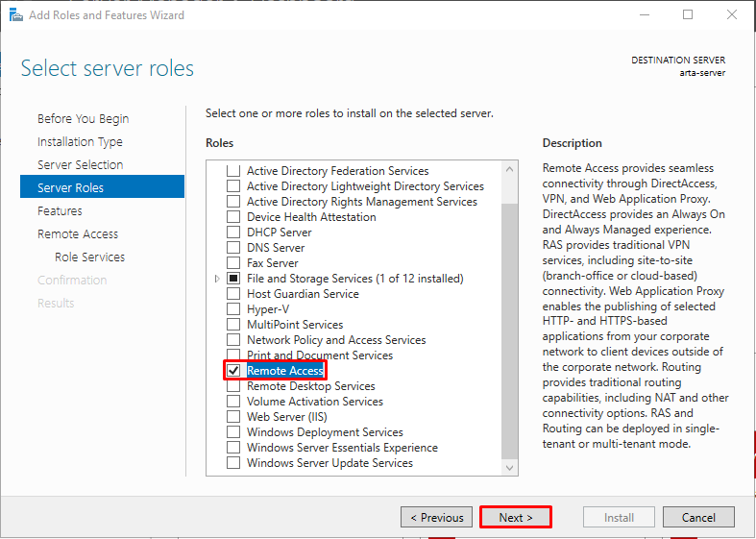The height and width of the screenshot is (539, 756).
Task: Close the wizard window
Action: click(731, 14)
